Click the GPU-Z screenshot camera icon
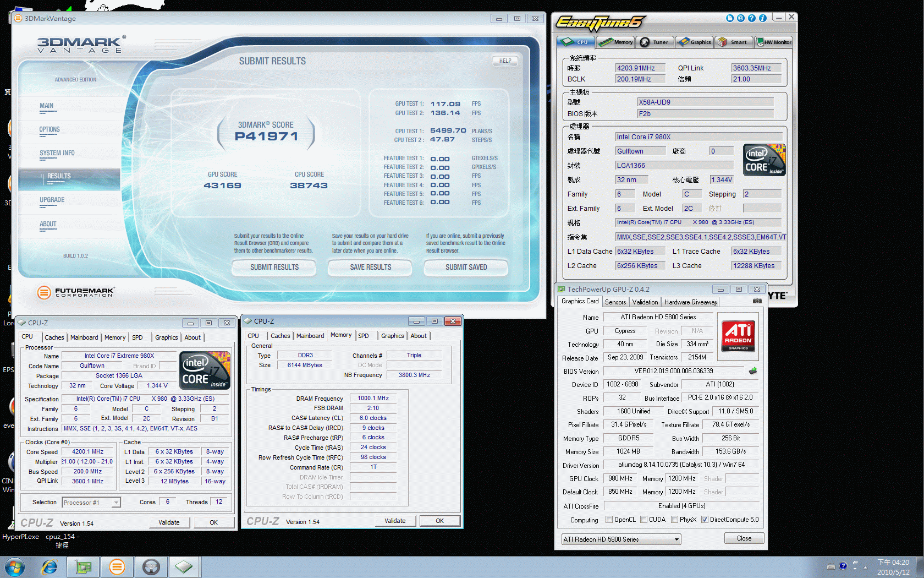The image size is (924, 578). click(x=757, y=301)
